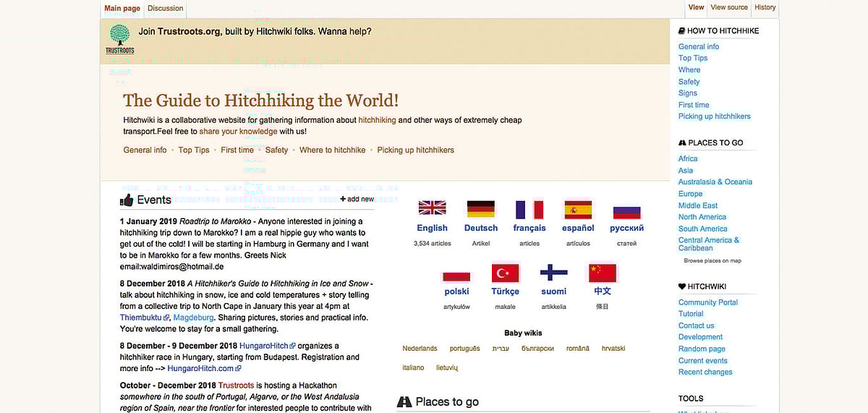868x413 pixels.
Task: Click Browse places on map
Action: [x=712, y=260]
